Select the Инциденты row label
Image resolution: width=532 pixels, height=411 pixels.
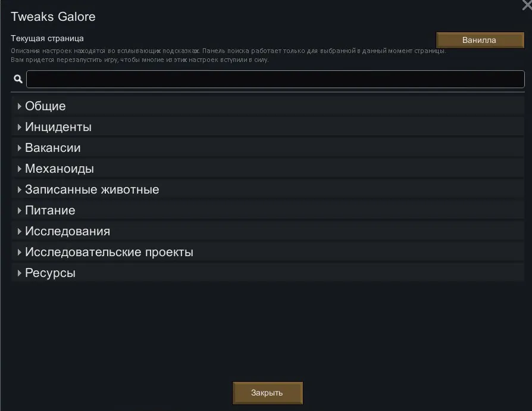click(x=58, y=127)
